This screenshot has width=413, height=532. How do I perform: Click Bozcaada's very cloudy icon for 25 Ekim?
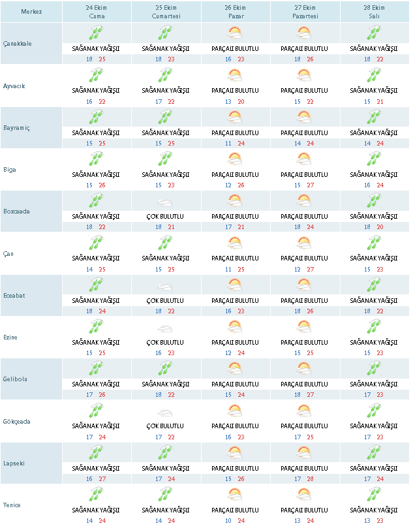166,201
